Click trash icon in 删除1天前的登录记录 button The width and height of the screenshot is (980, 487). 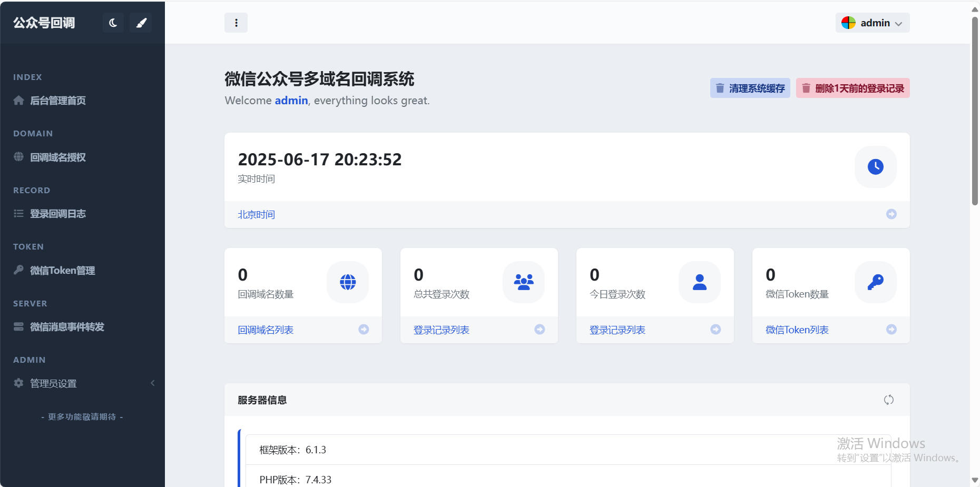pyautogui.click(x=806, y=88)
